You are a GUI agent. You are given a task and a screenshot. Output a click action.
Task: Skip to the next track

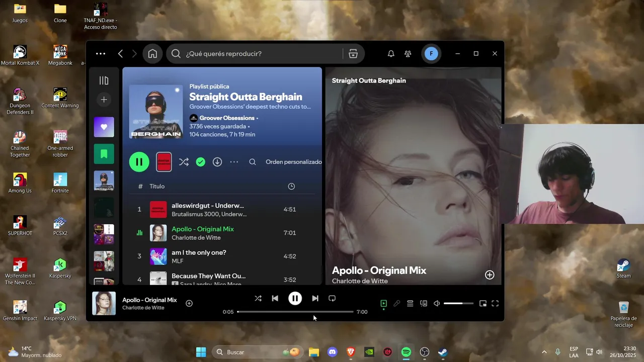pos(315,299)
